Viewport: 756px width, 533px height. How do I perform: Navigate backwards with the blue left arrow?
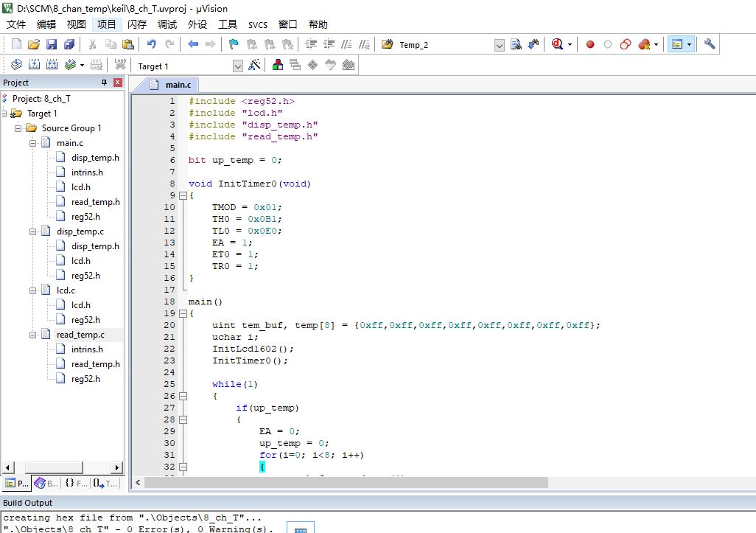pyautogui.click(x=193, y=44)
